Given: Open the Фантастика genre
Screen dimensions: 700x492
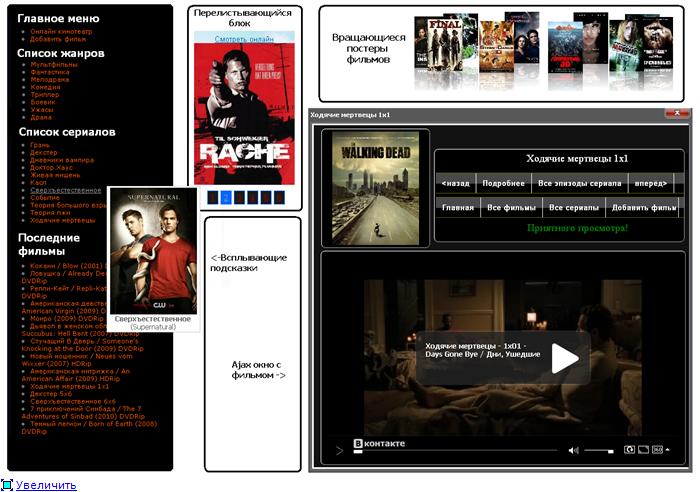Looking at the screenshot, I should click(50, 72).
